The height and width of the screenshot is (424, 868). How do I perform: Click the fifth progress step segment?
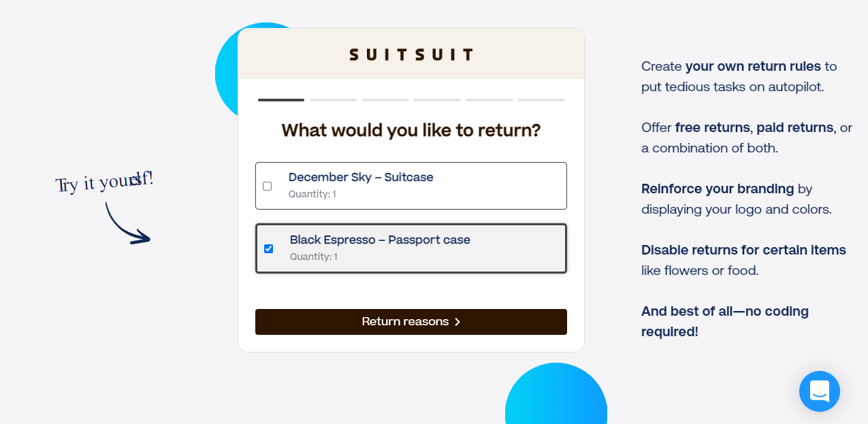coord(489,100)
